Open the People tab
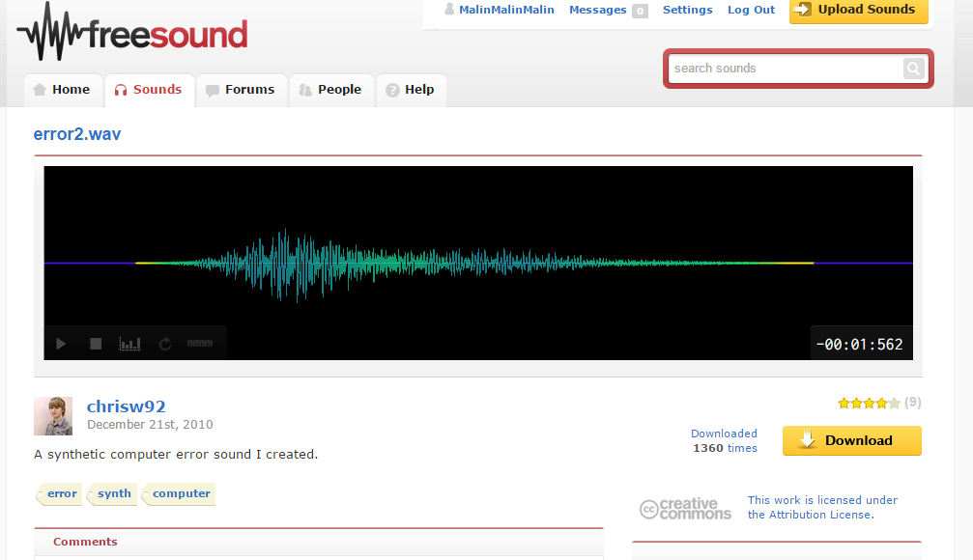 point(331,89)
